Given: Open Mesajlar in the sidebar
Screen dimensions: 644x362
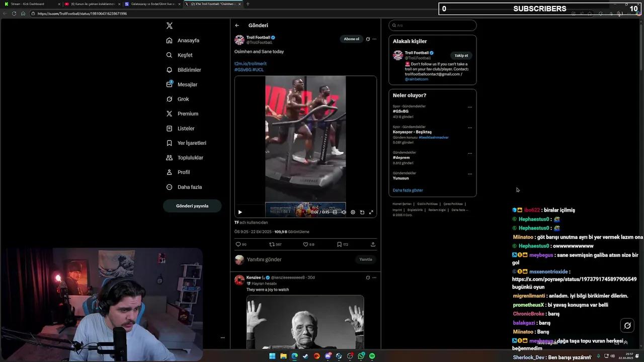Looking at the screenshot, I should pos(182,84).
